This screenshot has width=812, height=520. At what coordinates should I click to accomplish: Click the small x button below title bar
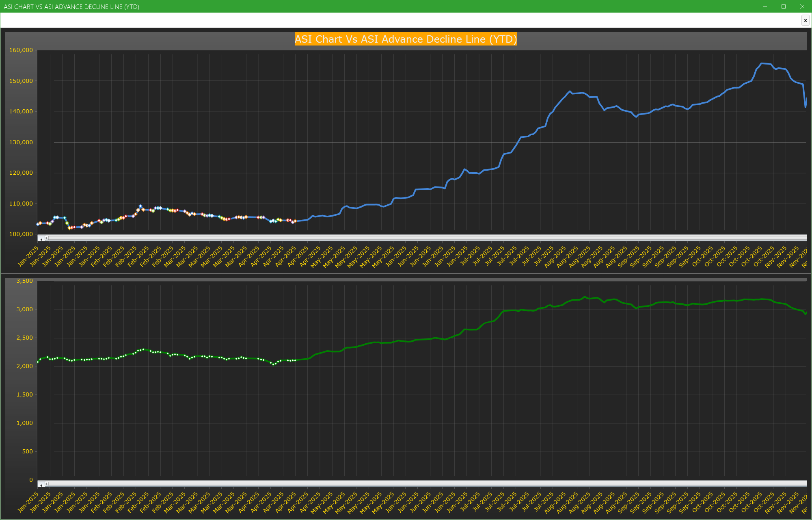(805, 20)
